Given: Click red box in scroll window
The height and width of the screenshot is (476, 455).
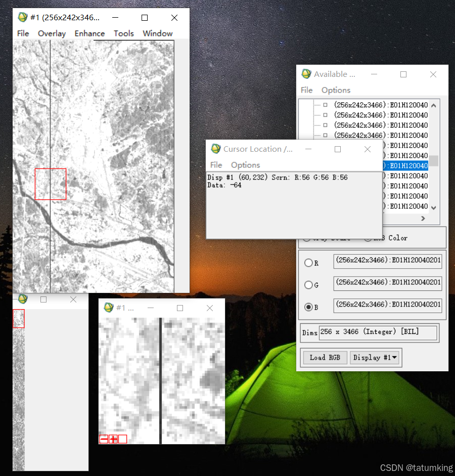Looking at the screenshot, I should 19,319.
